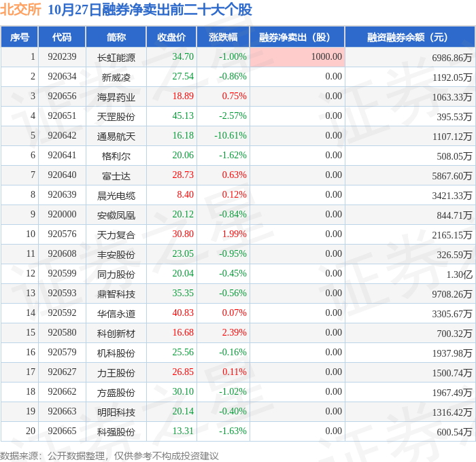The image size is (476, 462).
Task: Click the 数据来源 footer note
Action: [x=109, y=456]
